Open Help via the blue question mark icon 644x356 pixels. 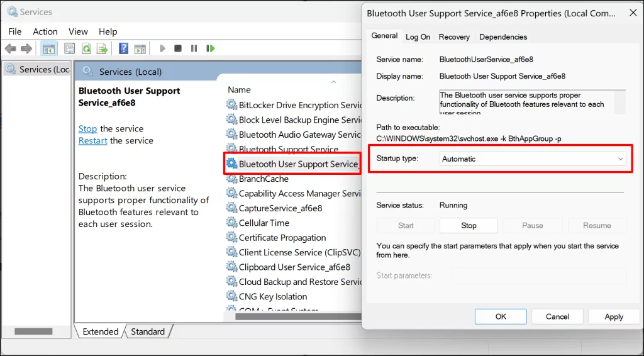click(x=124, y=48)
